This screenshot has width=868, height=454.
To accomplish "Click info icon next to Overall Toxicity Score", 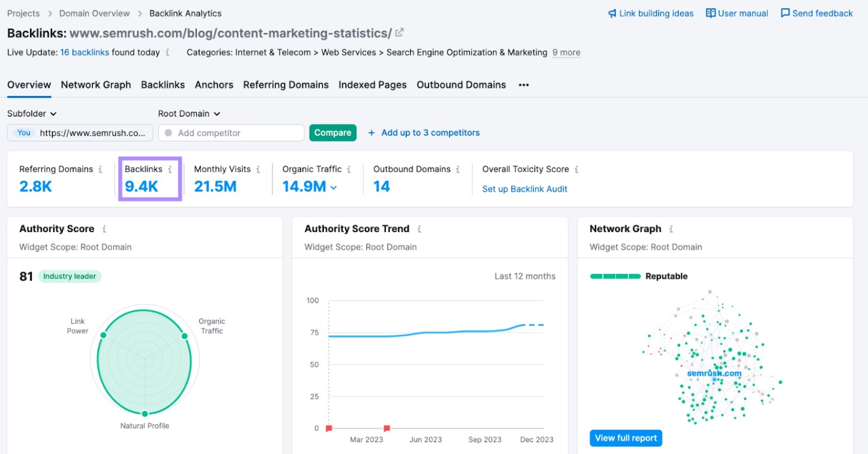I will coord(576,169).
